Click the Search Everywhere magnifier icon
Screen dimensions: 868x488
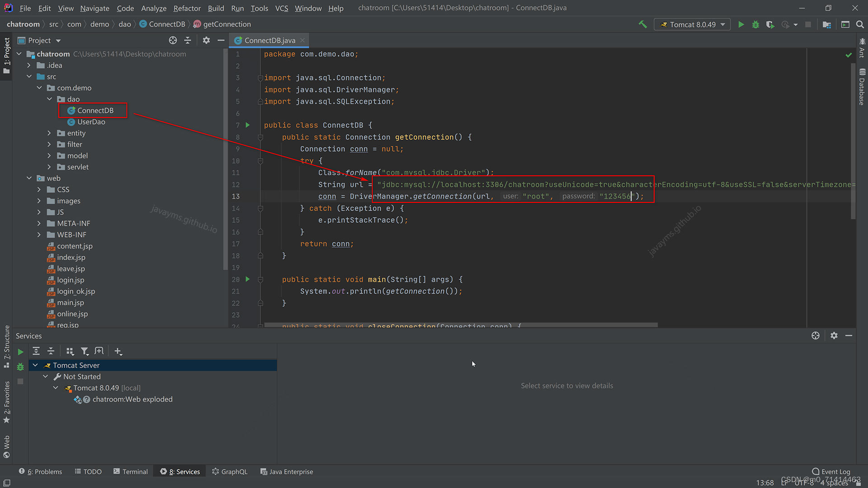click(860, 24)
